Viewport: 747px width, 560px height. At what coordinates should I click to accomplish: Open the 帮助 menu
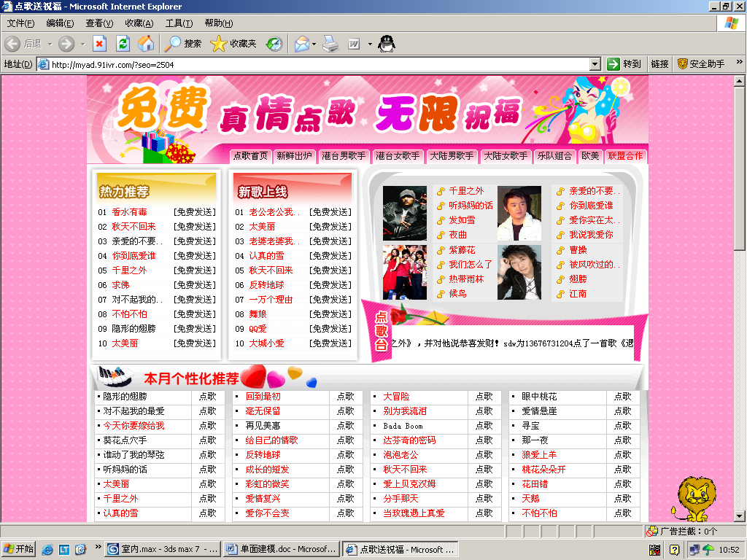[x=219, y=23]
